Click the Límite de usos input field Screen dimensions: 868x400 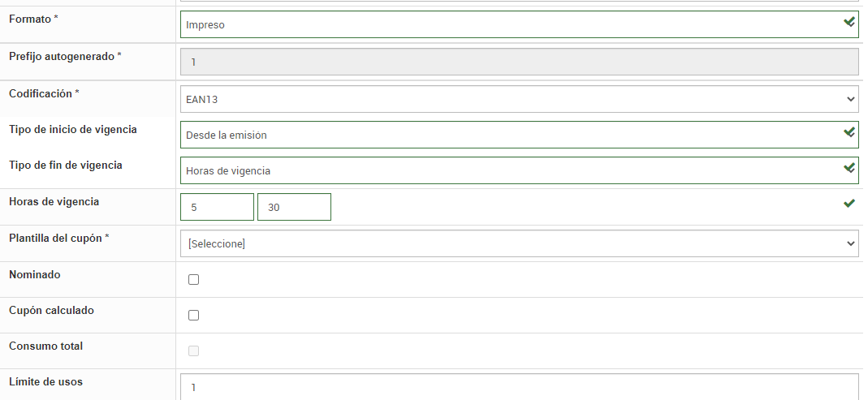click(x=519, y=387)
